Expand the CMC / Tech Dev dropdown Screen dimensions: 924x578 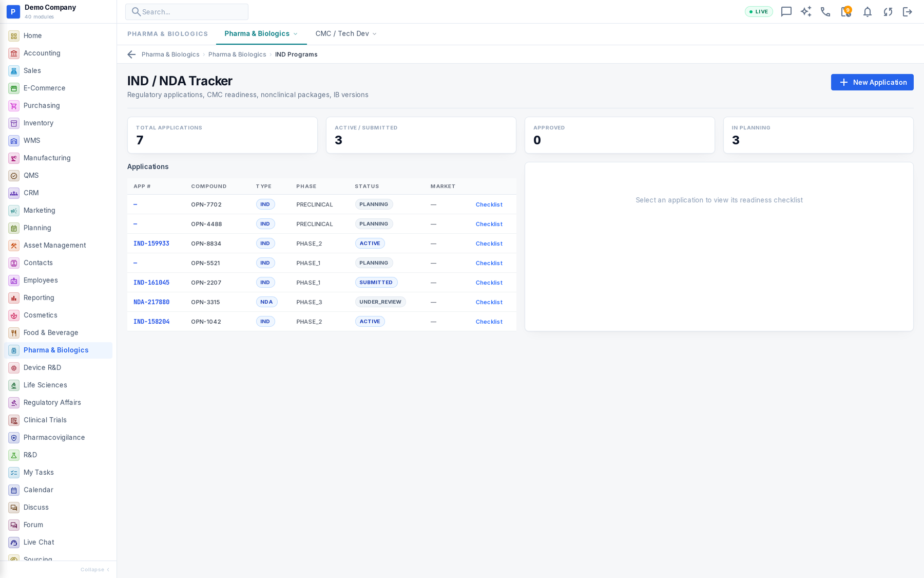coord(374,34)
